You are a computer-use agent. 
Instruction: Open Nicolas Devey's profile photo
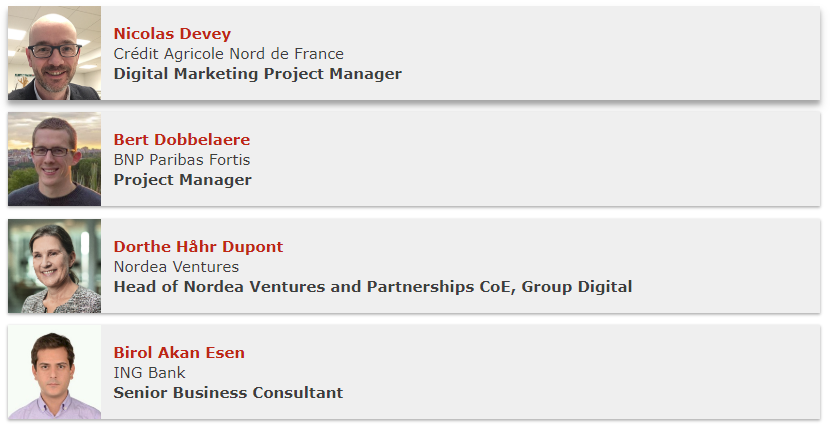click(x=54, y=53)
